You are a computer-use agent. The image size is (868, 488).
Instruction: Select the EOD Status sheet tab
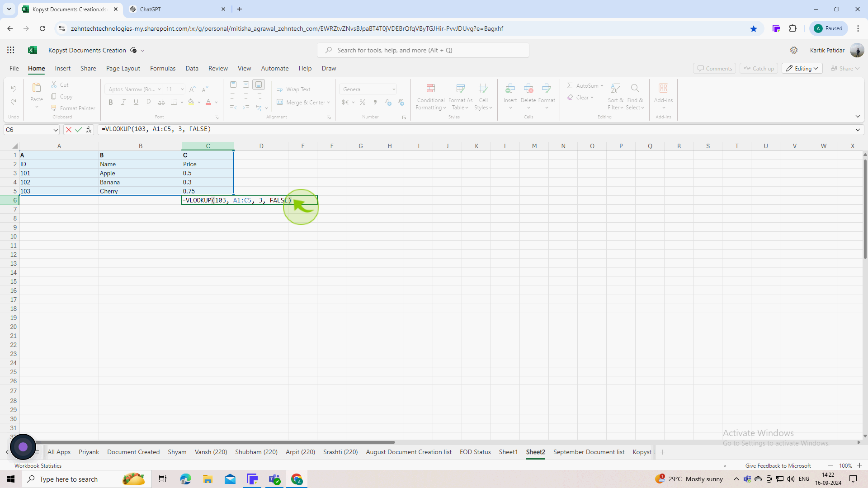(475, 452)
